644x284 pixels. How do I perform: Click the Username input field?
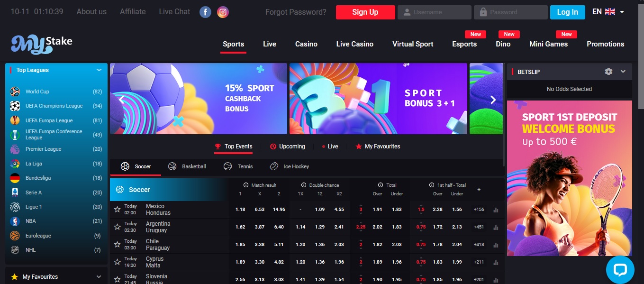[435, 12]
